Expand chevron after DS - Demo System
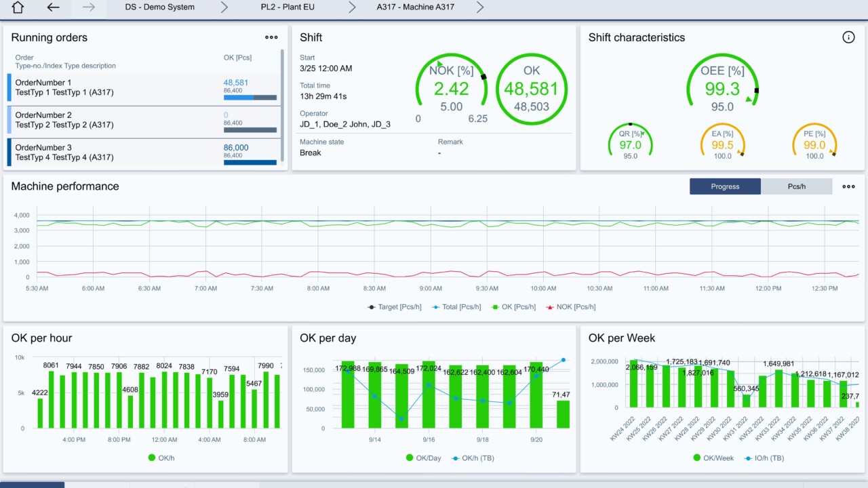The height and width of the screenshot is (488, 868). click(x=224, y=7)
